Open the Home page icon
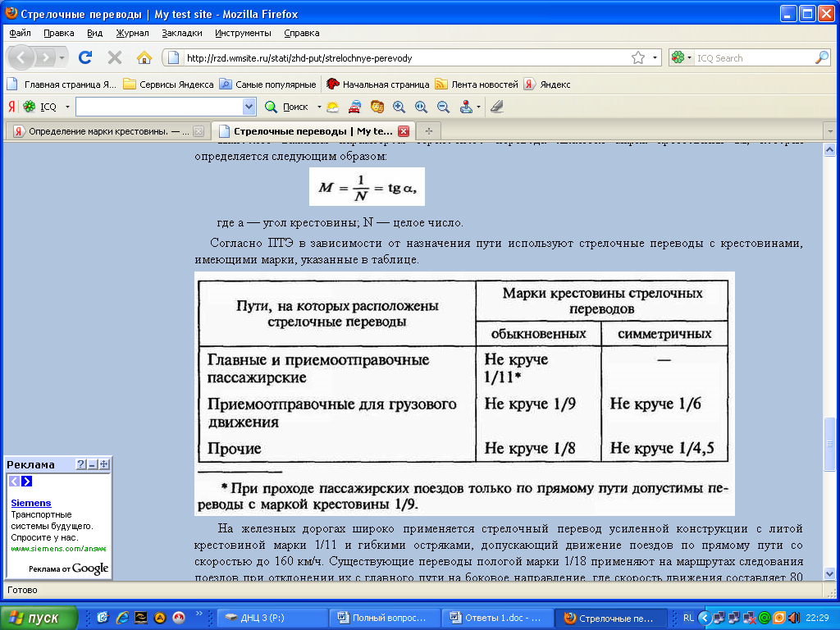840x630 pixels. 144,57
